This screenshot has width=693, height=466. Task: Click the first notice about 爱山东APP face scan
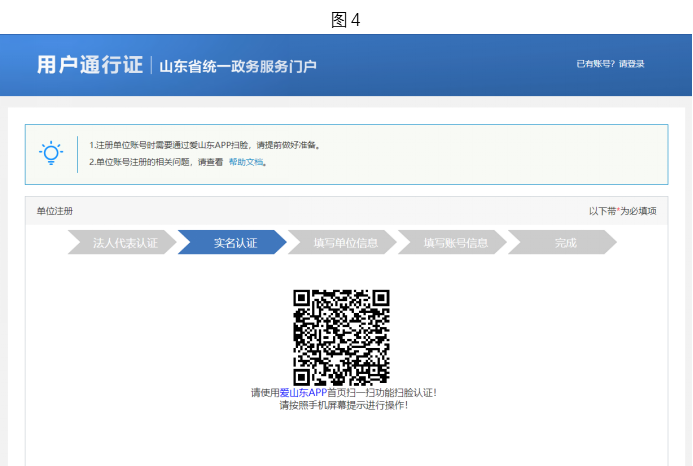204,145
